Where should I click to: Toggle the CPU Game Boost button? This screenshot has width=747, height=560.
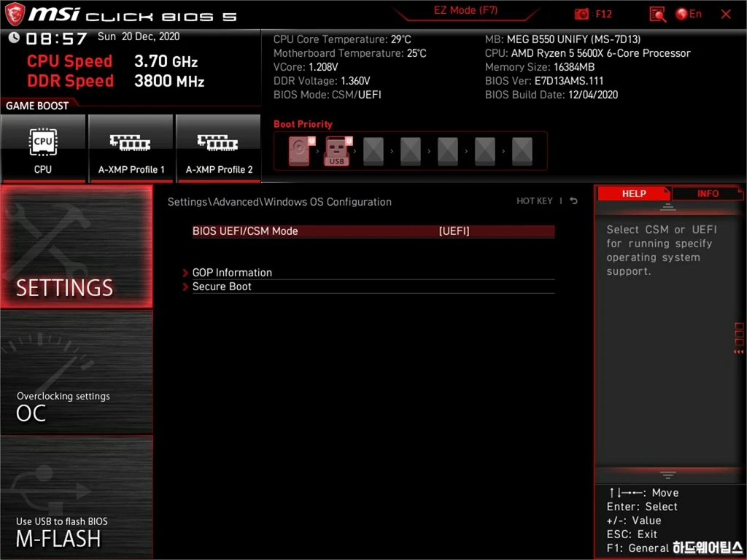point(43,149)
